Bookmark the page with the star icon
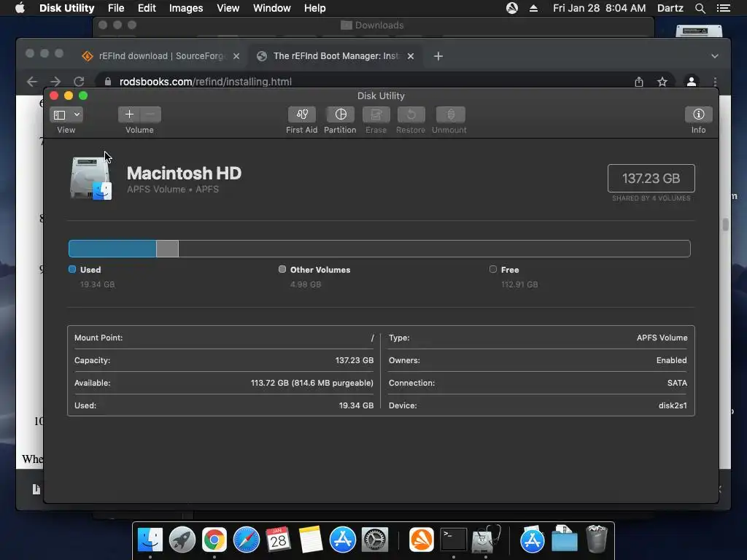This screenshot has width=747, height=560. pos(662,82)
